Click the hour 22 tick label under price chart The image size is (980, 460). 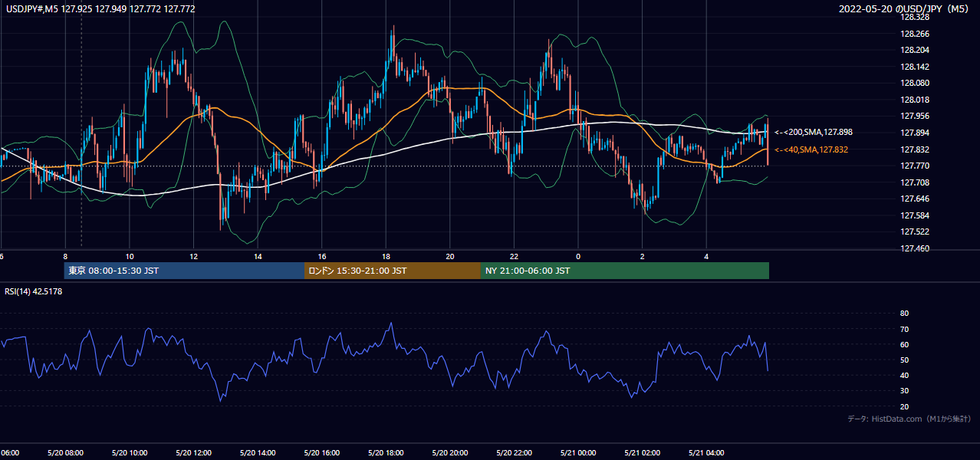point(515,256)
